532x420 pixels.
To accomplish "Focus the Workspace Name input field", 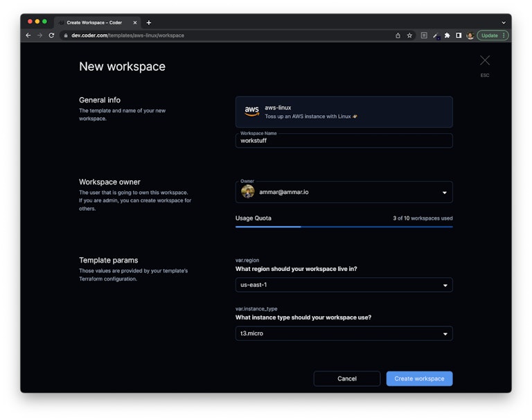I will (344, 141).
